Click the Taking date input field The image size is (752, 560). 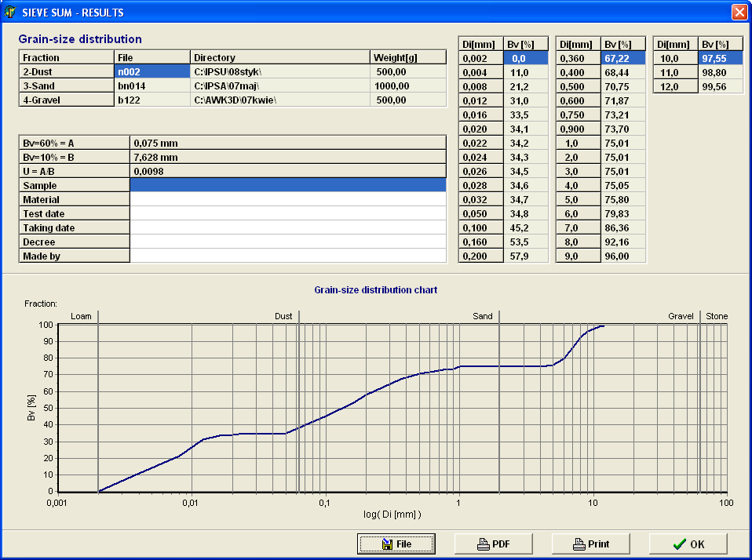288,227
